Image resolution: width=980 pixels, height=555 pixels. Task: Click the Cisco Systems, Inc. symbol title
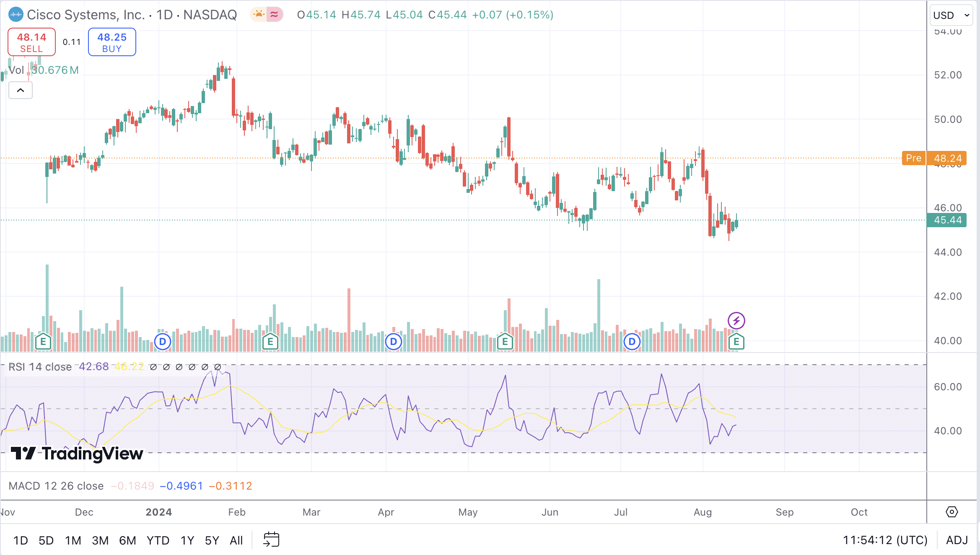pos(86,15)
